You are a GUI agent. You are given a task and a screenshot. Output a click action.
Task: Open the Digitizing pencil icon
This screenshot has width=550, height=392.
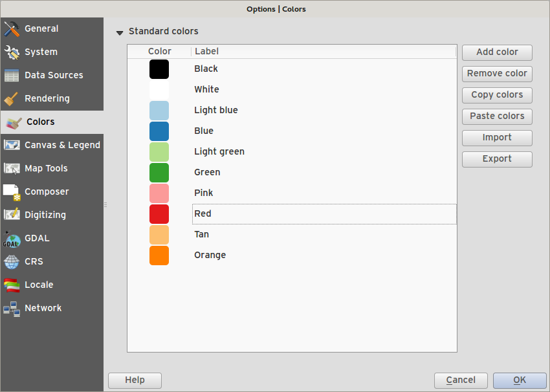[12, 215]
